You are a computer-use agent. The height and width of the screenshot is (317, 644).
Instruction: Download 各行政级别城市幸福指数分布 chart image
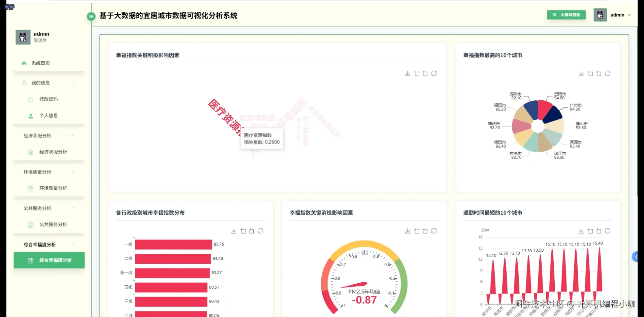pyautogui.click(x=234, y=231)
